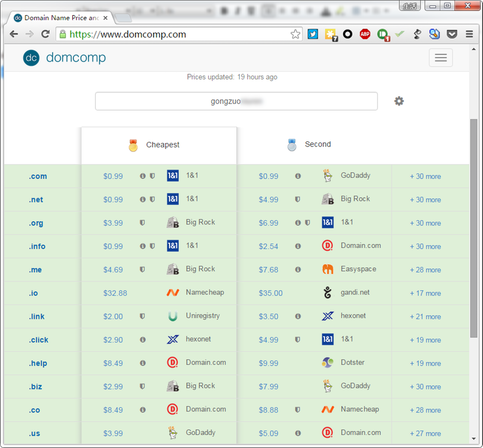Click the green extension icon with badge 1
This screenshot has width=483, height=448.
coord(383,35)
